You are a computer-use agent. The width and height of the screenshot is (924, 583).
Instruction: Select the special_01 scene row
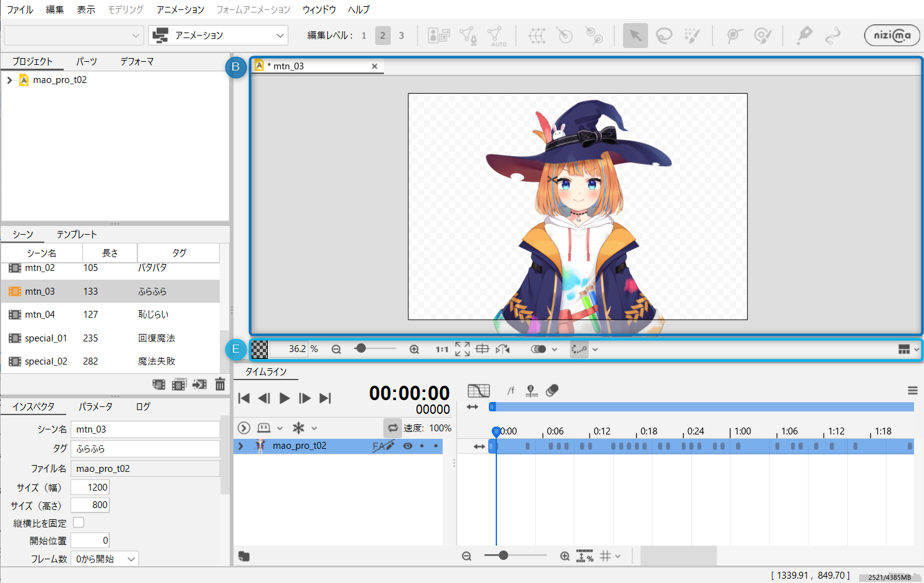coord(111,338)
